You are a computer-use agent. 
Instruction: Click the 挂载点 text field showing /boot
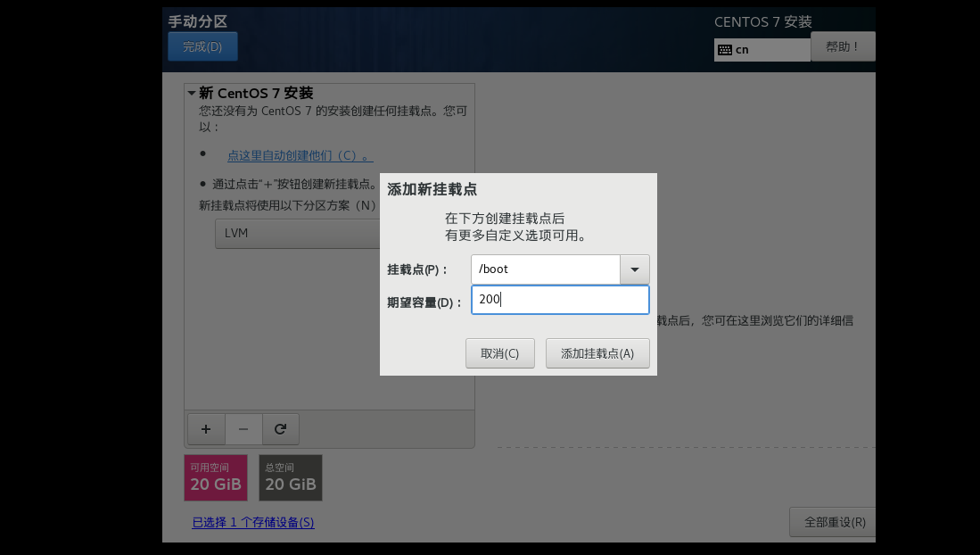(x=546, y=269)
